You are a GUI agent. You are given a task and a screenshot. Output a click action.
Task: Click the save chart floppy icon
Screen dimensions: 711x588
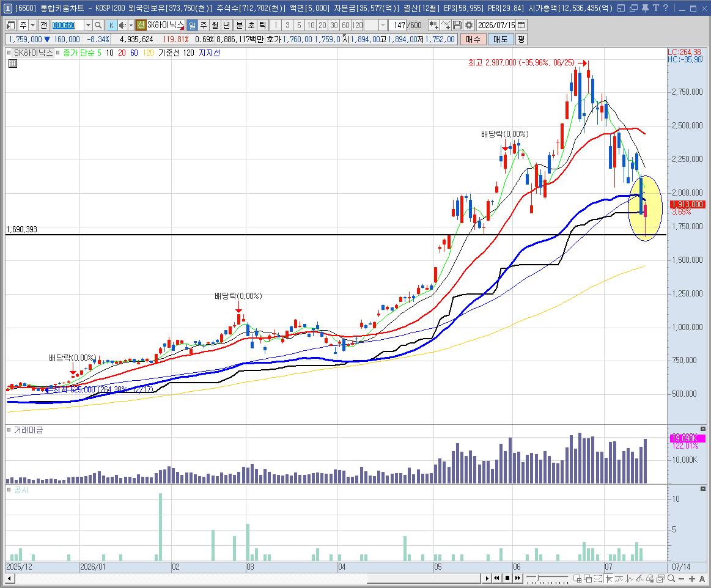457,26
